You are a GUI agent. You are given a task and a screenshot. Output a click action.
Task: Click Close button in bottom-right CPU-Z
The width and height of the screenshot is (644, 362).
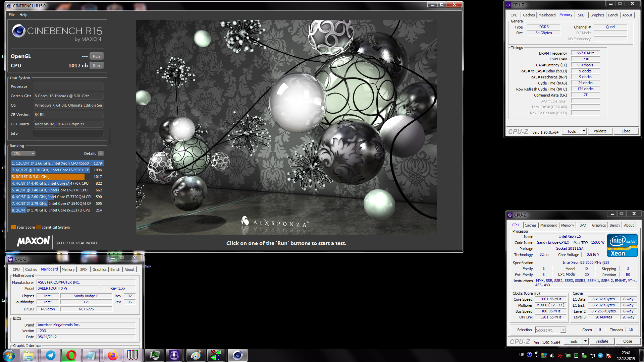coord(628,341)
